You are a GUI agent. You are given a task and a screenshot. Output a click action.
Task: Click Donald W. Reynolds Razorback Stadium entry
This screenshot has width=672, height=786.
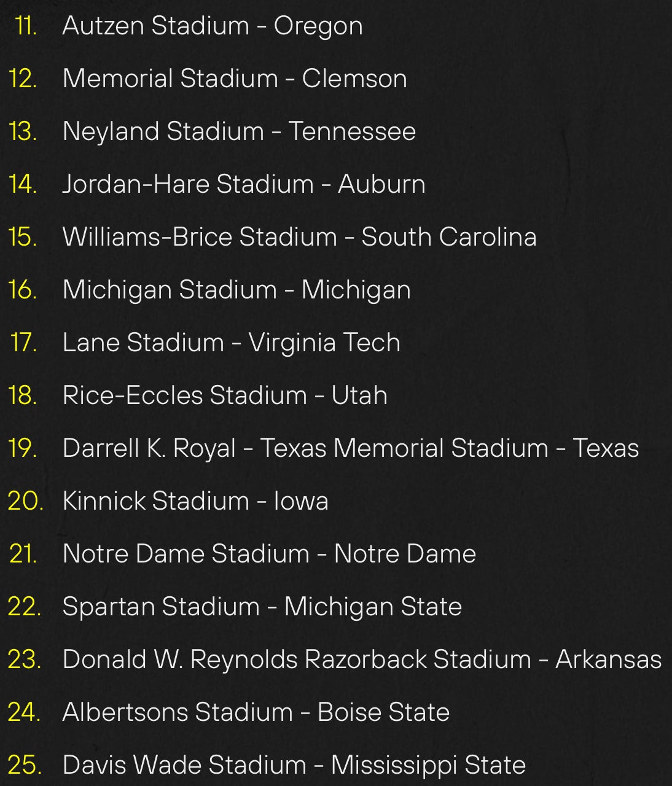pyautogui.click(x=361, y=660)
